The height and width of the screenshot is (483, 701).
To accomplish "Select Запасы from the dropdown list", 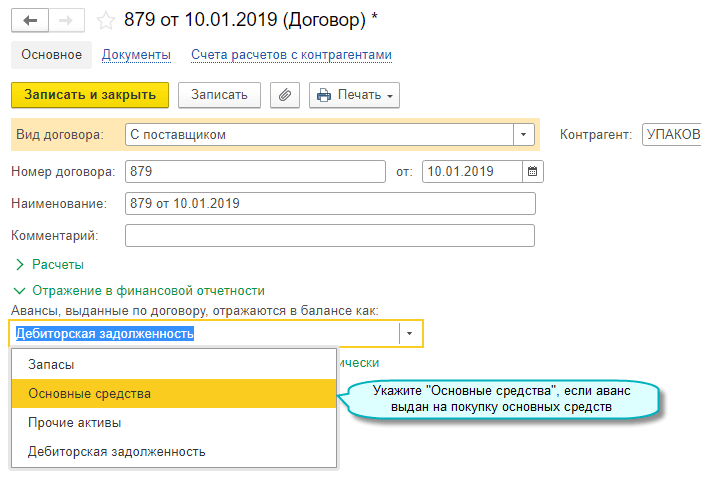I will 51,365.
